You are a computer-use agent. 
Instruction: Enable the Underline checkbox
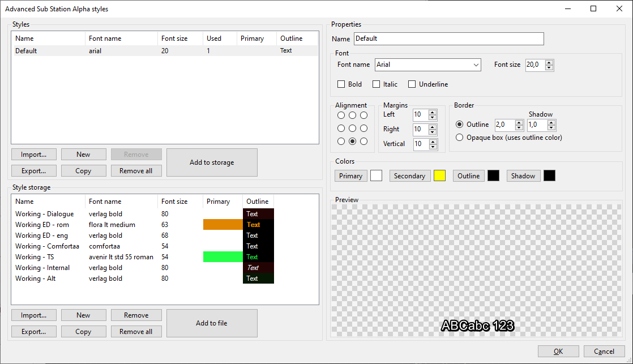[x=412, y=84]
